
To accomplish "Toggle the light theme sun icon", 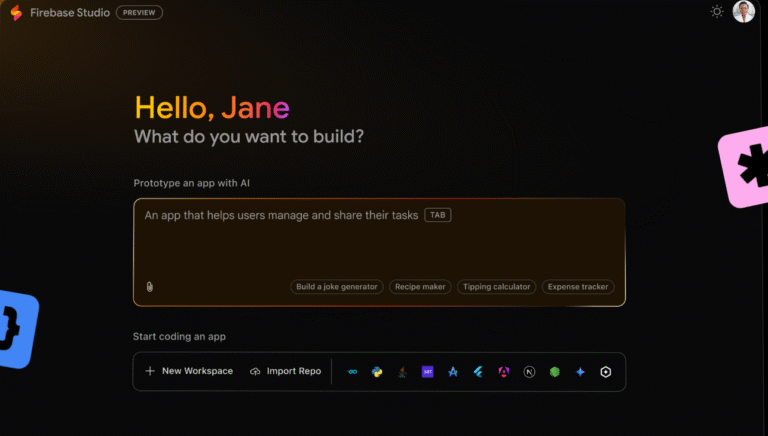I will point(717,12).
